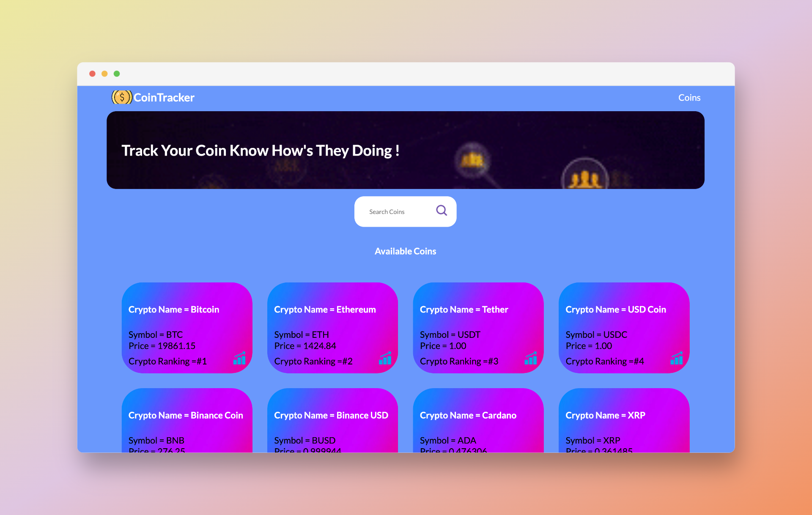This screenshot has height=515, width=812.
Task: Select the Binance USD card
Action: [332, 419]
